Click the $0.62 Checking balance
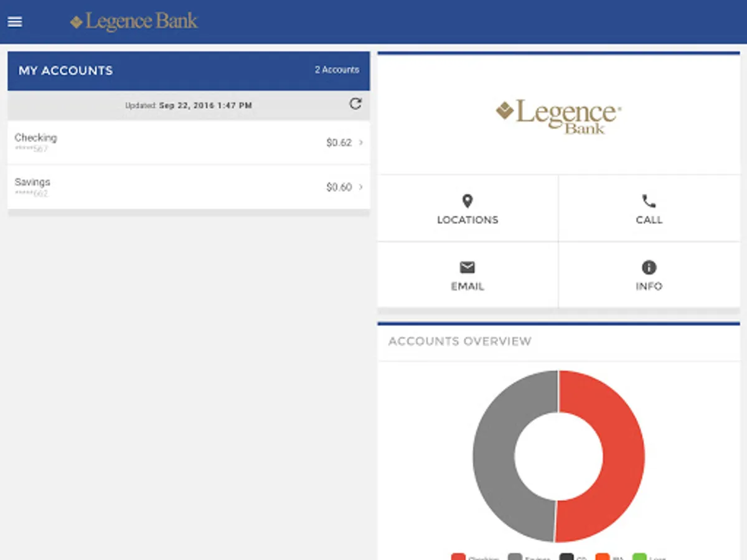Screen dimensions: 747x560 pyautogui.click(x=339, y=142)
